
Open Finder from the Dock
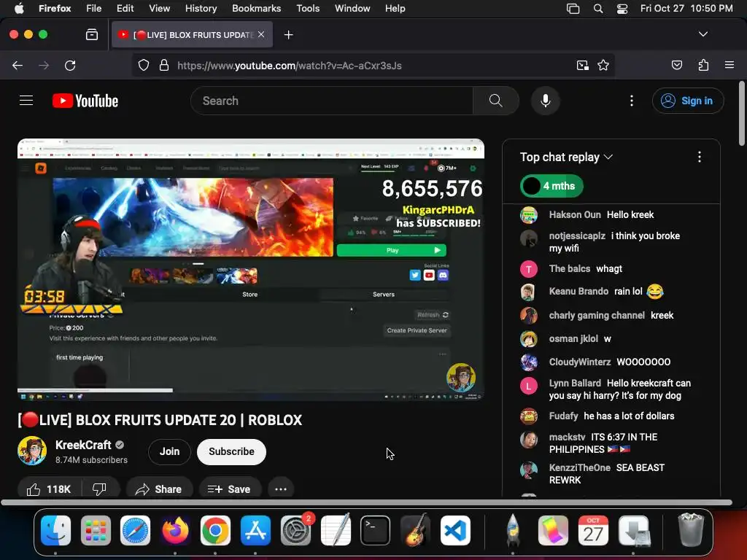55,530
